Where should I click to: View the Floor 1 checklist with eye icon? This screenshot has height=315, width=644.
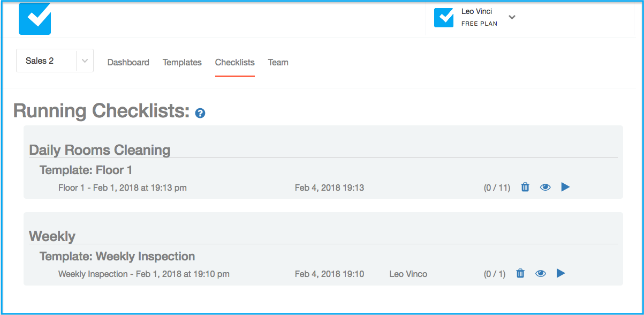click(545, 187)
